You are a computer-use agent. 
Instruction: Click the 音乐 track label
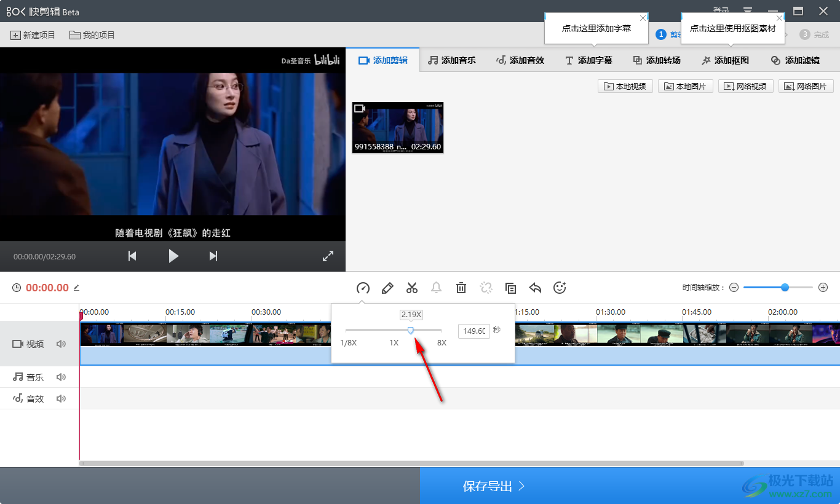click(x=28, y=377)
